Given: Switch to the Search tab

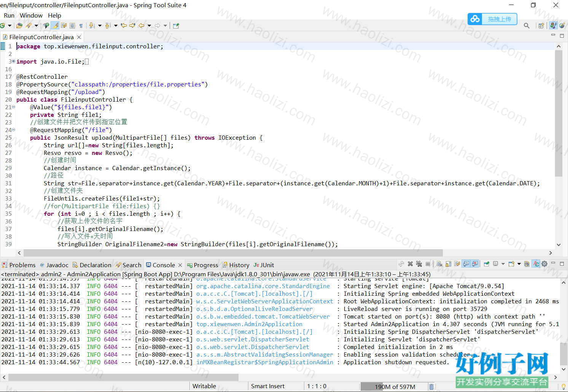Looking at the screenshot, I should coord(129,265).
